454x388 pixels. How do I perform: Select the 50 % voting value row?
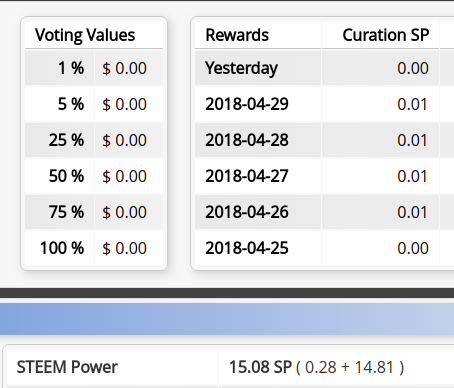point(94,176)
